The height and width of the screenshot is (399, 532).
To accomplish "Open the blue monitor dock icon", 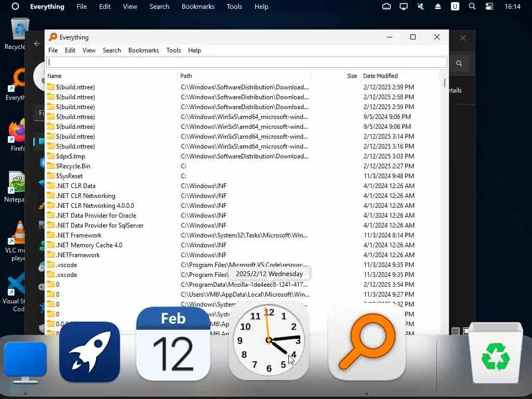I will [x=25, y=362].
